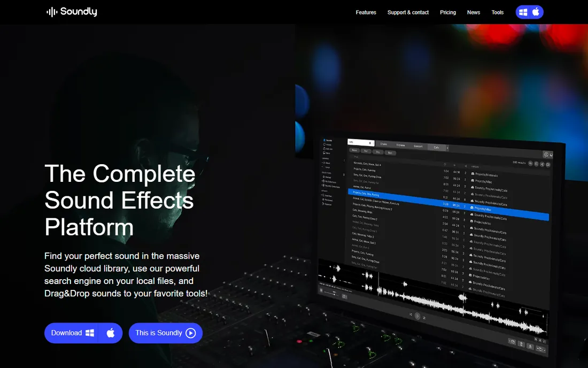Open the News page
The image size is (588, 368).
(473, 12)
